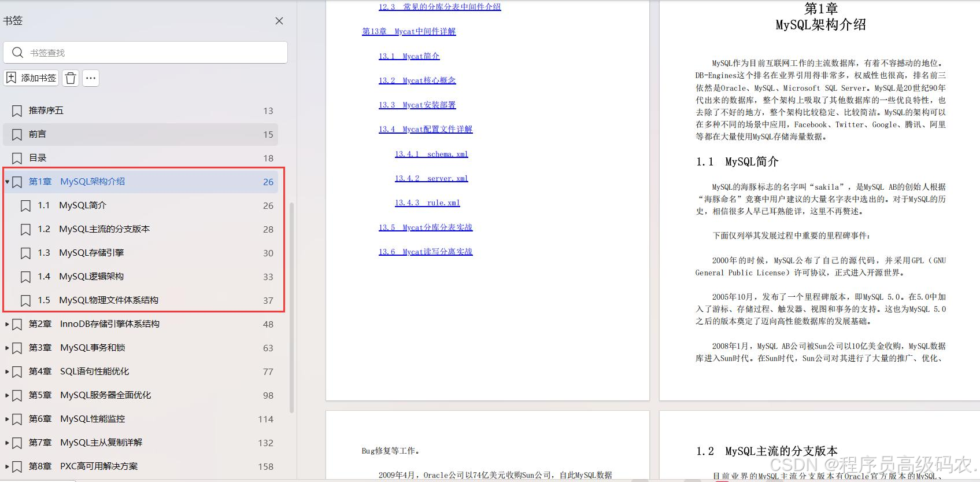Select bookmark 第7章 MySQL主从复制详解
Screen dimensions: 980x482
pyautogui.click(x=140, y=443)
